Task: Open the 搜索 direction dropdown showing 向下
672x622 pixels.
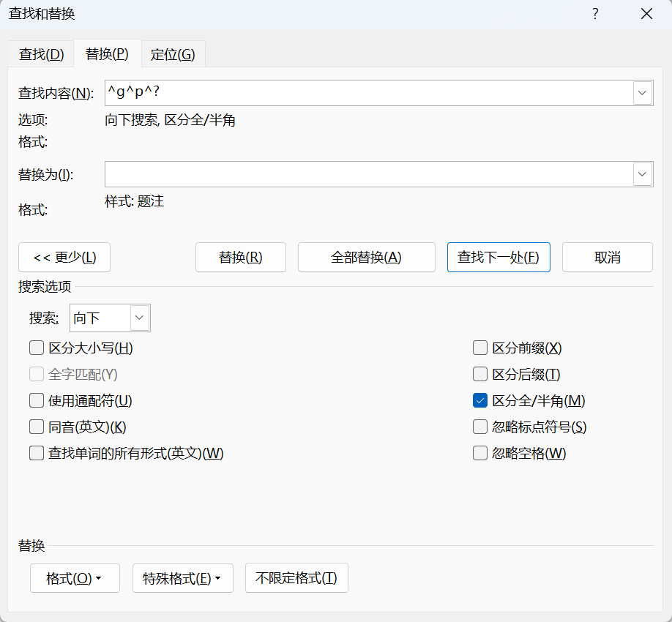Action: coord(110,318)
